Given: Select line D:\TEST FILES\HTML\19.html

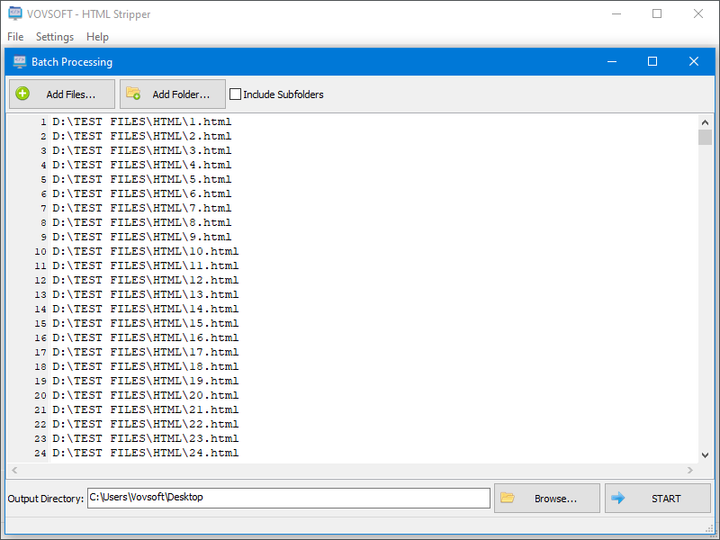Looking at the screenshot, I should [x=146, y=381].
